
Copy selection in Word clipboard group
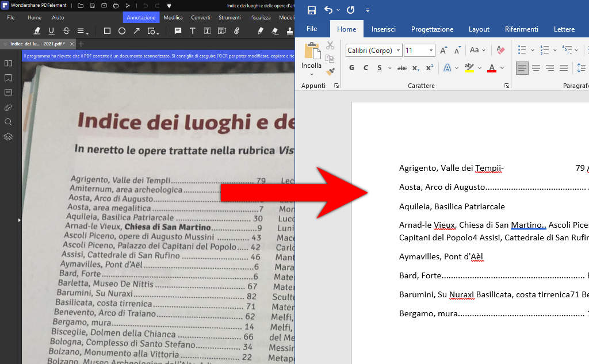tap(330, 59)
